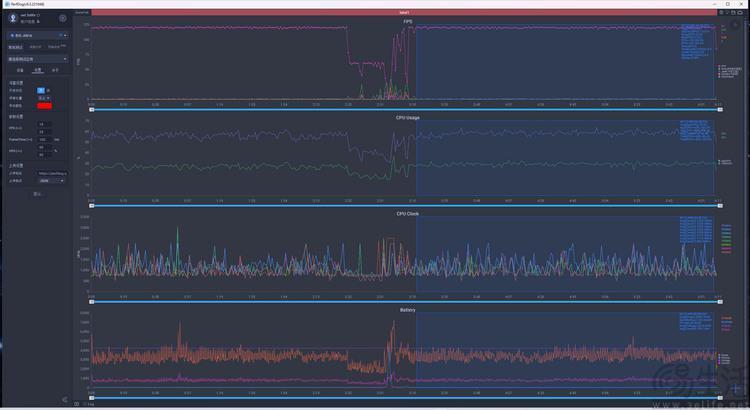This screenshot has height=410, width=750.
Task: Click the button at bottom of settings panel
Action: pyautogui.click(x=37, y=194)
